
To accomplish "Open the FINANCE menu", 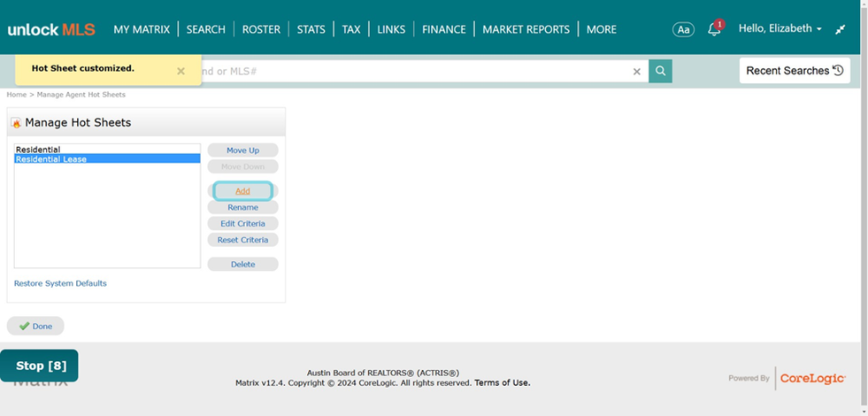I will click(444, 29).
